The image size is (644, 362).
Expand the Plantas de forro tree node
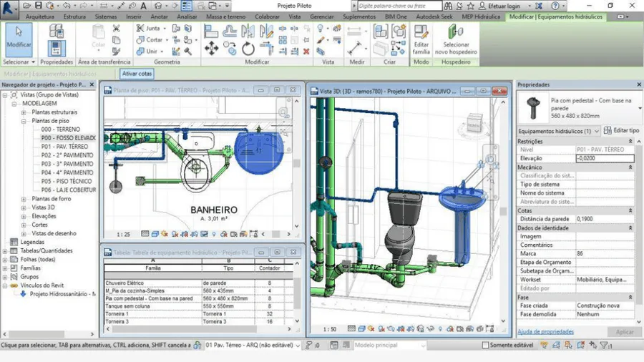(x=25, y=199)
